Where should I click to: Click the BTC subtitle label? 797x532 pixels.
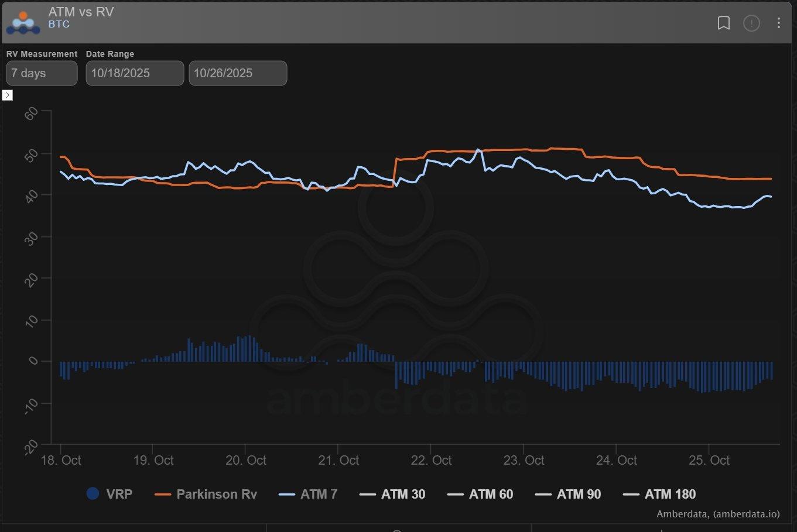[59, 25]
